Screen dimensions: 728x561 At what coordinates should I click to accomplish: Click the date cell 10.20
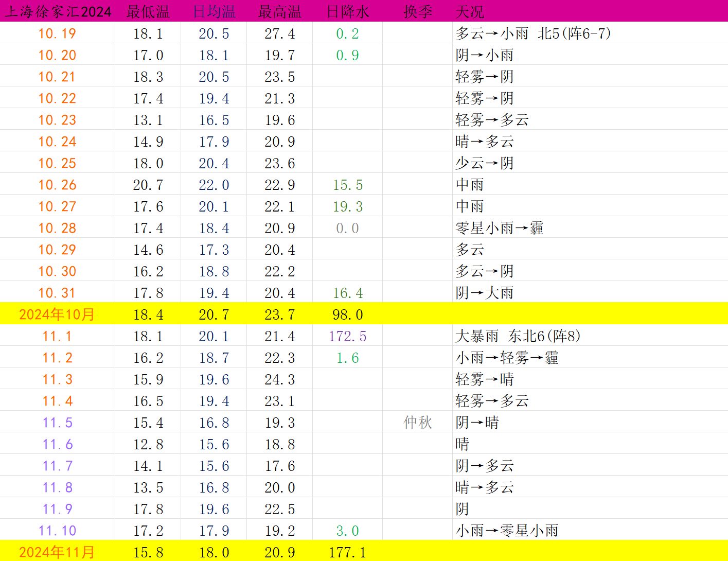coord(57,55)
